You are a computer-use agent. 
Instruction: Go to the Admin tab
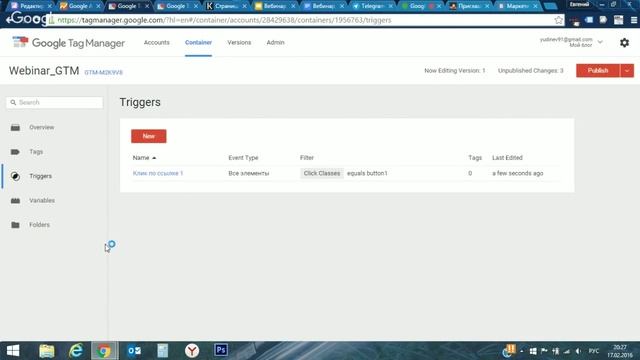point(276,42)
